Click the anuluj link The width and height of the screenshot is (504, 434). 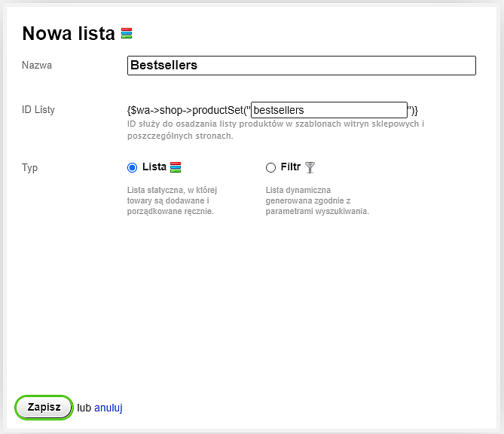pyautogui.click(x=108, y=408)
